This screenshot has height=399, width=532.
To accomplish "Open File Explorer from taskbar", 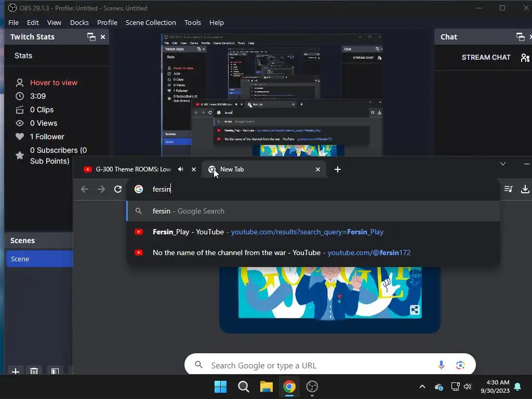I will point(267,387).
